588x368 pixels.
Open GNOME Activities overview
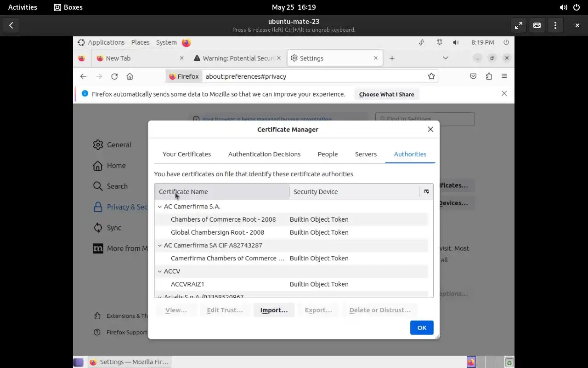click(x=23, y=7)
